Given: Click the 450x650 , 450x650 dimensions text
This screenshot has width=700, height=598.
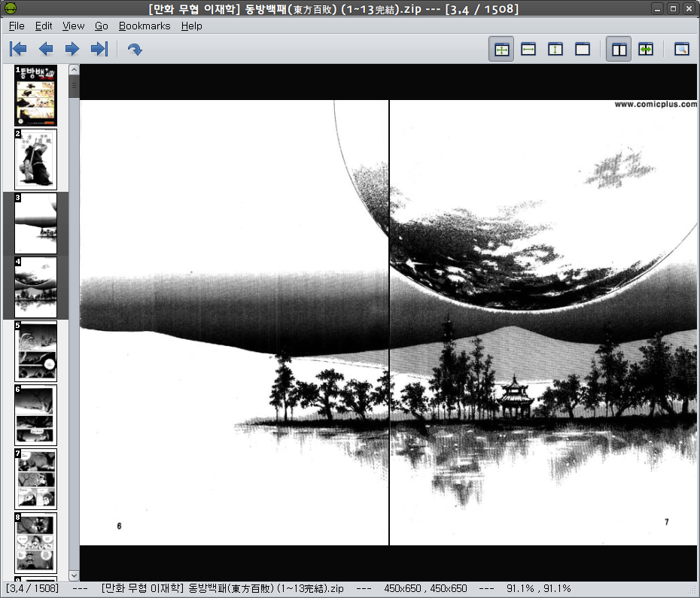Looking at the screenshot, I should (x=425, y=589).
